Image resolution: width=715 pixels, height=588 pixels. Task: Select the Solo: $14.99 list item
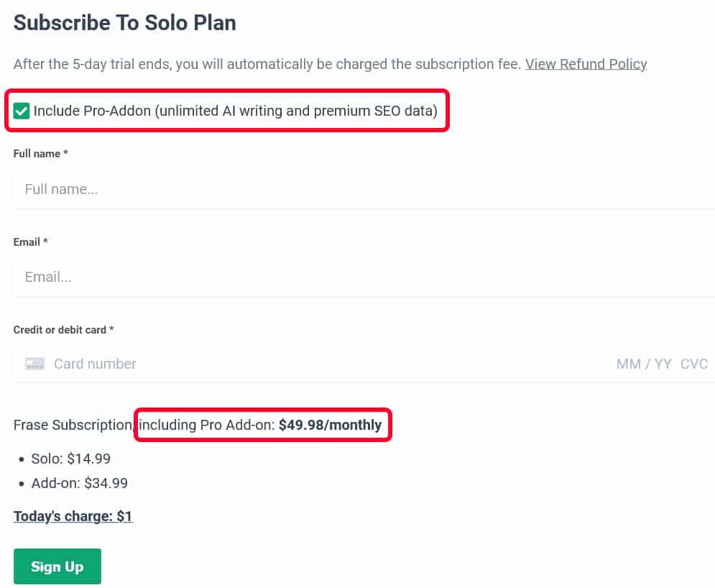(x=70, y=459)
